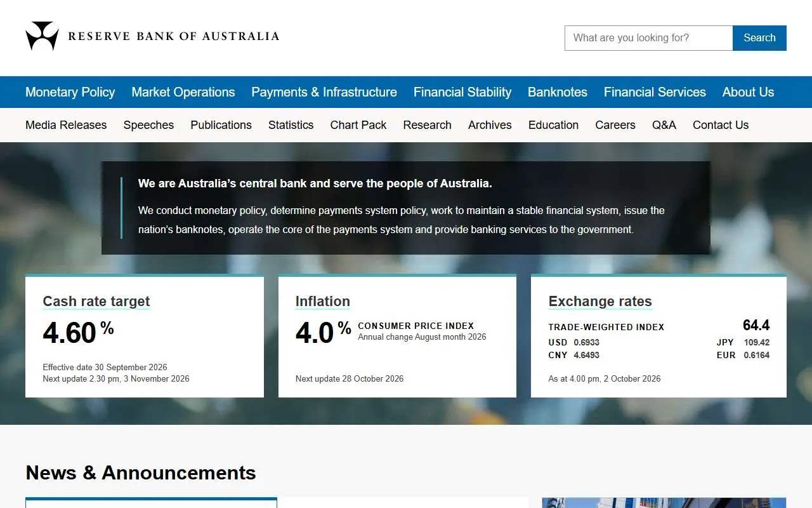812x508 pixels.
Task: Open the About Us menu
Action: 748,92
